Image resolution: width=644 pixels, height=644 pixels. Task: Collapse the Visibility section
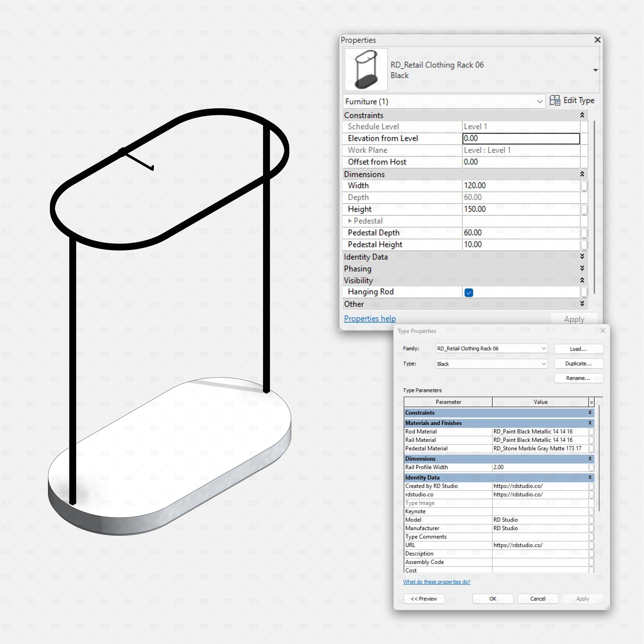[x=582, y=280]
